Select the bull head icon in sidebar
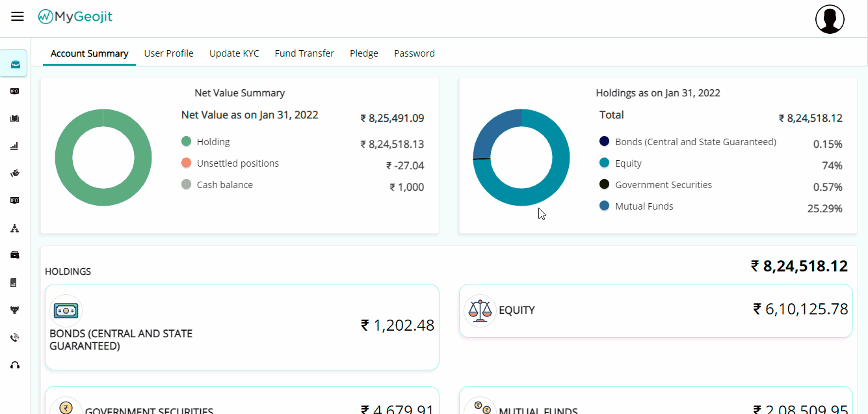The height and width of the screenshot is (414, 868). 14,310
